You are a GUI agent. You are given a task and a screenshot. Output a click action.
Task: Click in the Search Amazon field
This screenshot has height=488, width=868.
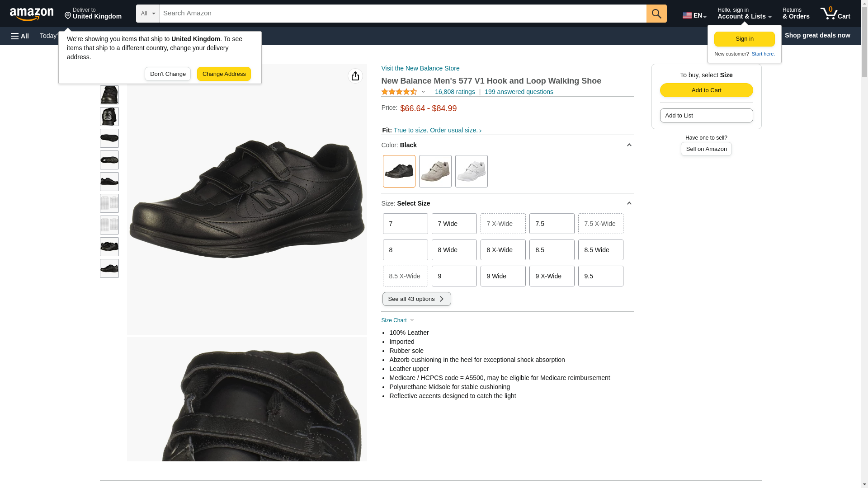click(x=402, y=14)
